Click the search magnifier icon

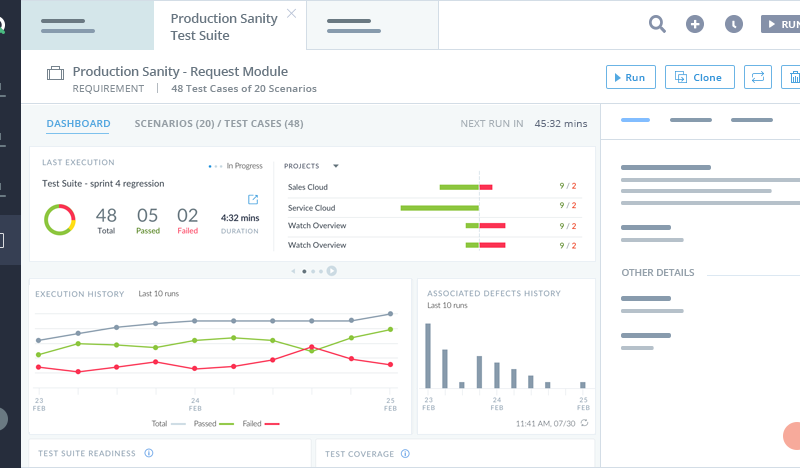[657, 25]
